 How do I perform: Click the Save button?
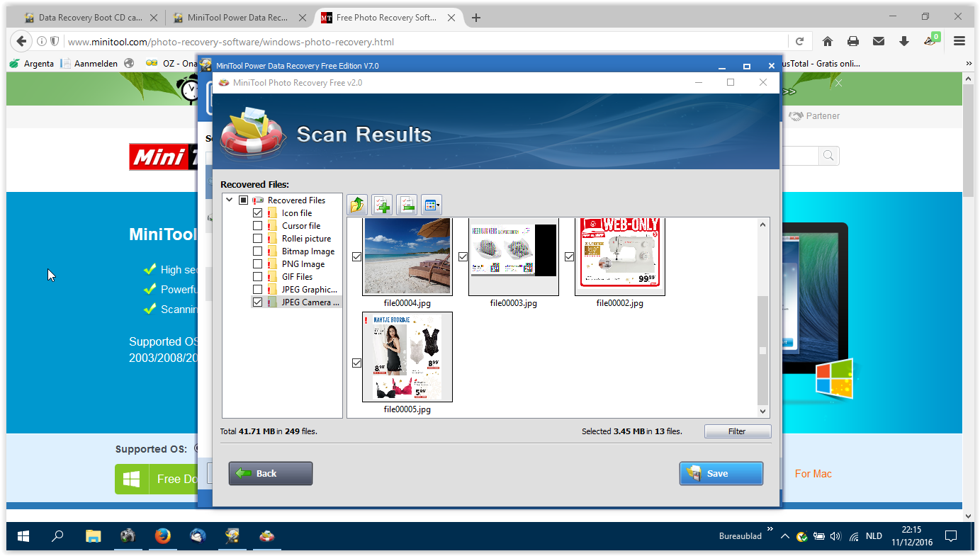tap(721, 473)
